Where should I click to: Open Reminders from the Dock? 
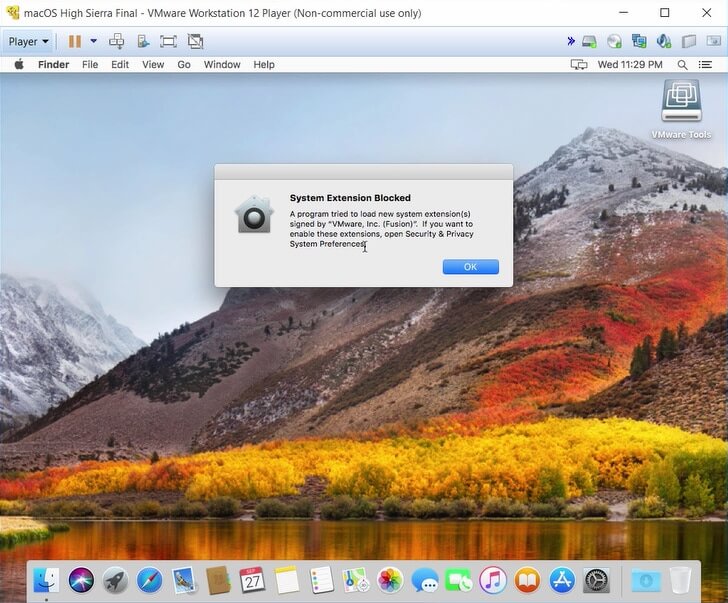(x=321, y=580)
